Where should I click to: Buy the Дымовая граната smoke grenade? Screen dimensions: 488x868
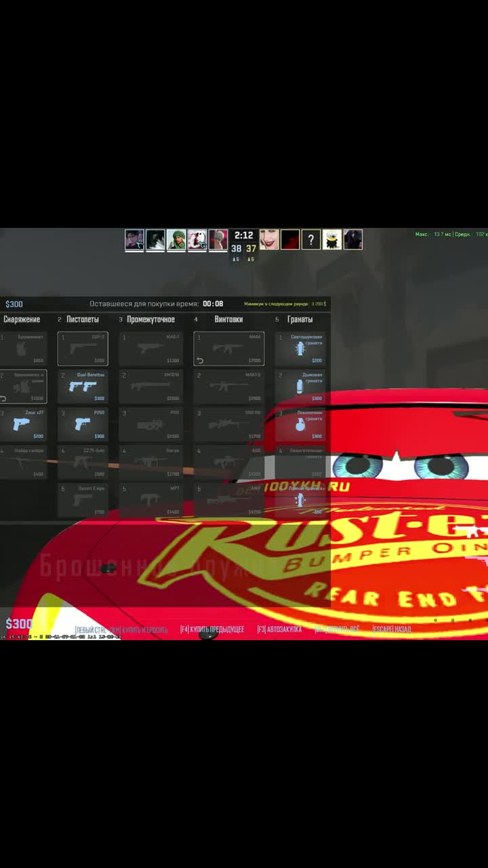[x=300, y=387]
